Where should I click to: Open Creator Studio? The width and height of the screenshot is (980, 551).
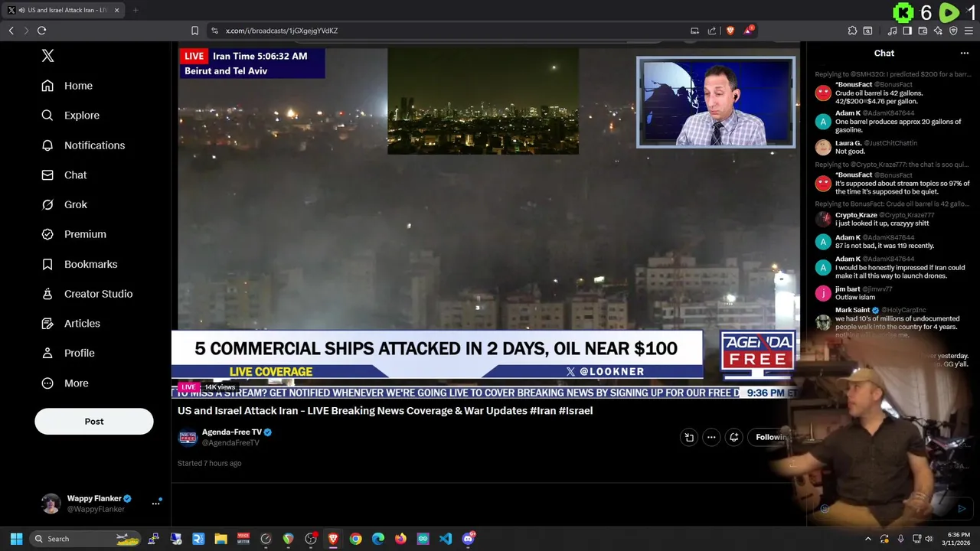(87, 294)
